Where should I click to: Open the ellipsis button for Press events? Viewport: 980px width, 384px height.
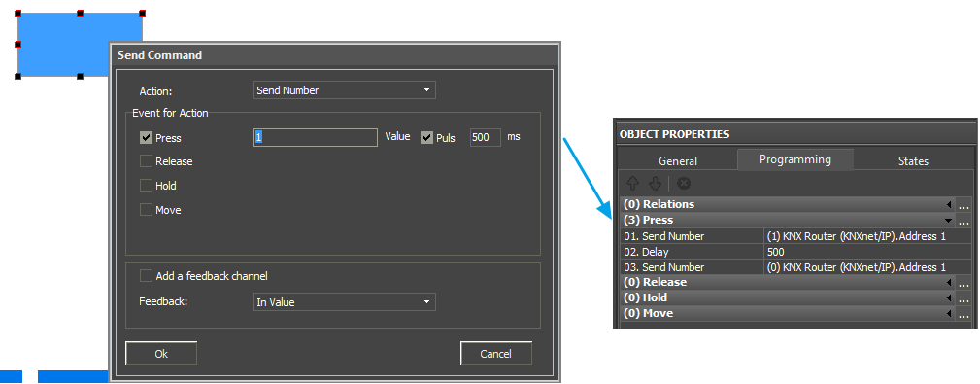point(963,220)
